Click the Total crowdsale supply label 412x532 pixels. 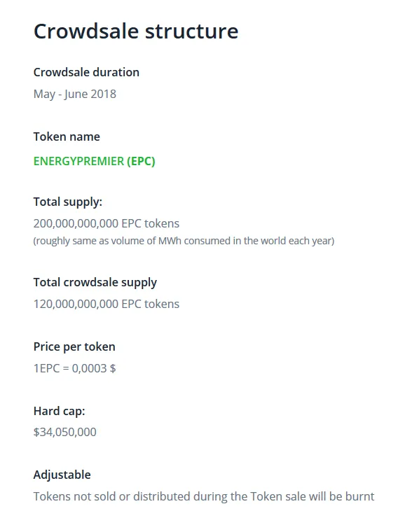pyautogui.click(x=95, y=283)
